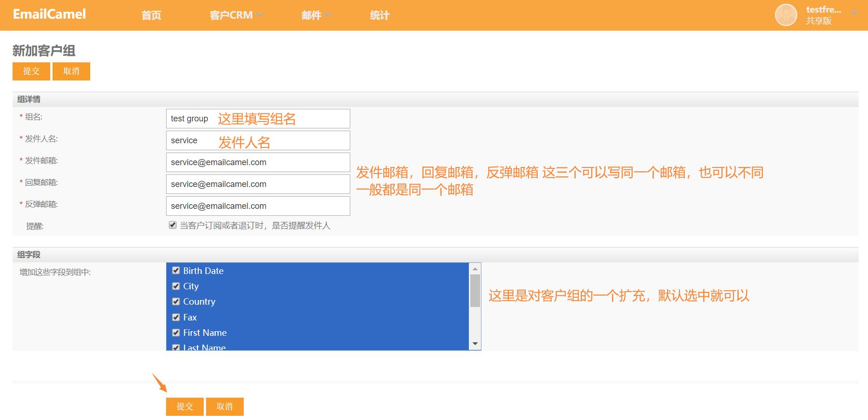Focus the 组名 input field
This screenshot has width=868, height=420.
coord(258,119)
